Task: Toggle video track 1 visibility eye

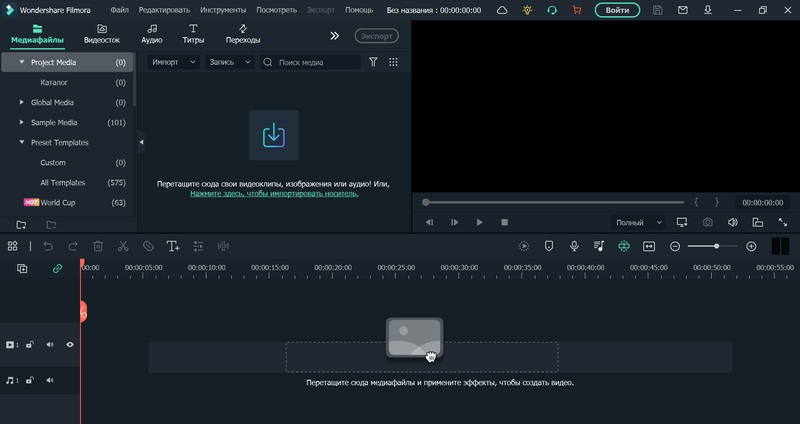Action: click(x=70, y=345)
